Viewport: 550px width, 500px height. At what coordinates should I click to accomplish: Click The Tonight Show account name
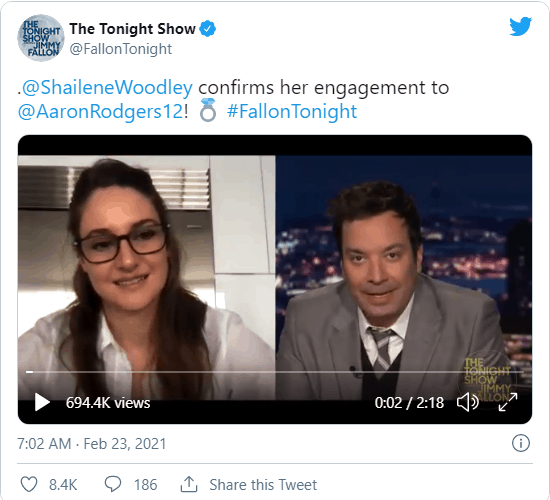132,29
